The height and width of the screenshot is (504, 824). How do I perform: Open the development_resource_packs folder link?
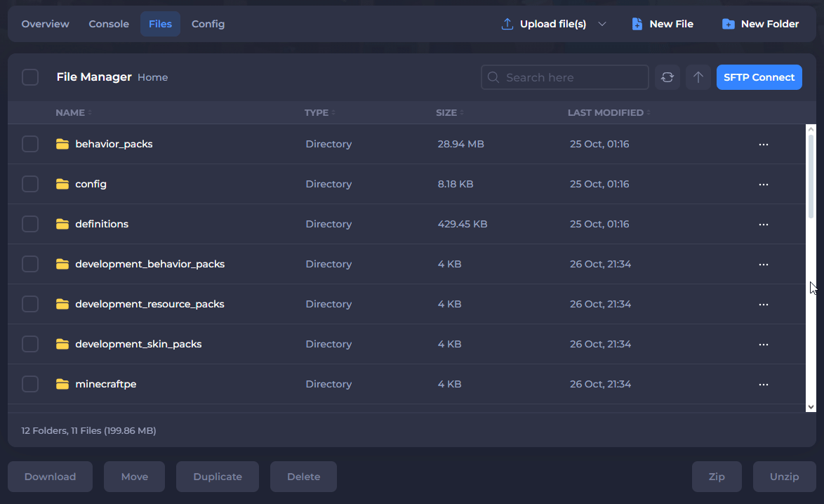[x=149, y=304]
